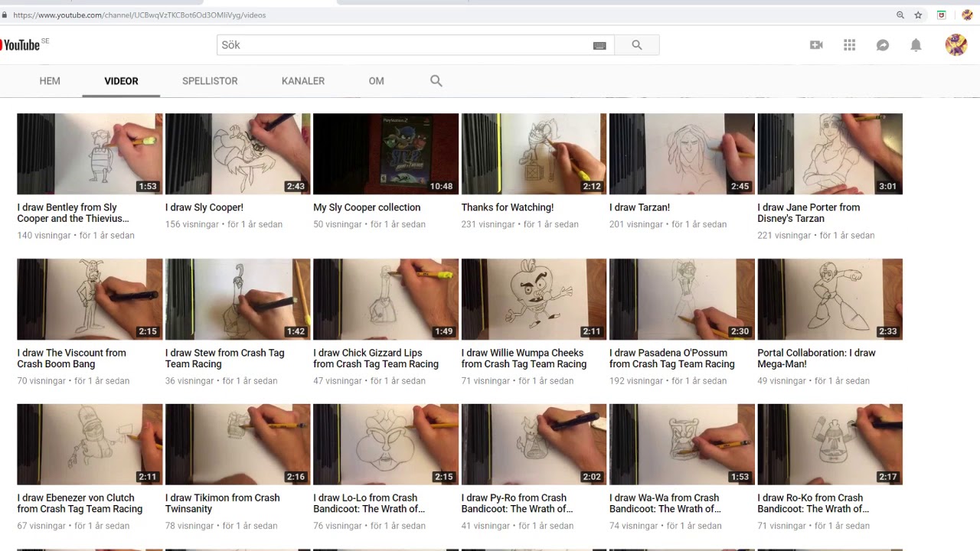Play the Chick Gizzard Lips thumbnail
Screen dimensions: 980x551
pyautogui.click(x=386, y=299)
